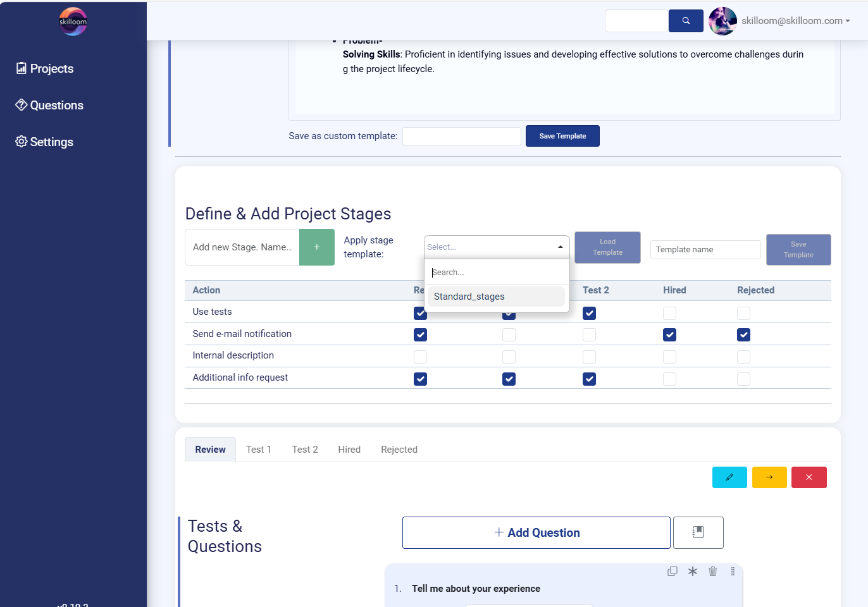The height and width of the screenshot is (607, 868).
Task: Click the yellow arrow move stage button
Action: [x=769, y=477]
